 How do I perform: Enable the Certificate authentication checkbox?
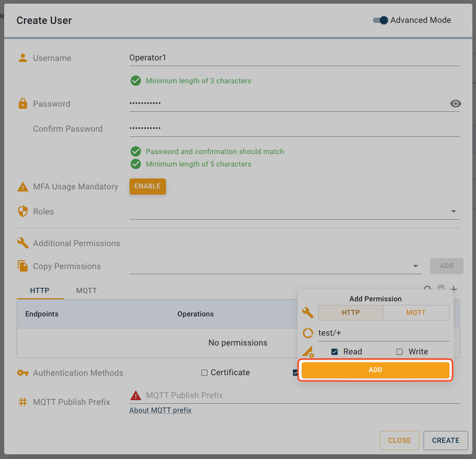pyautogui.click(x=204, y=373)
